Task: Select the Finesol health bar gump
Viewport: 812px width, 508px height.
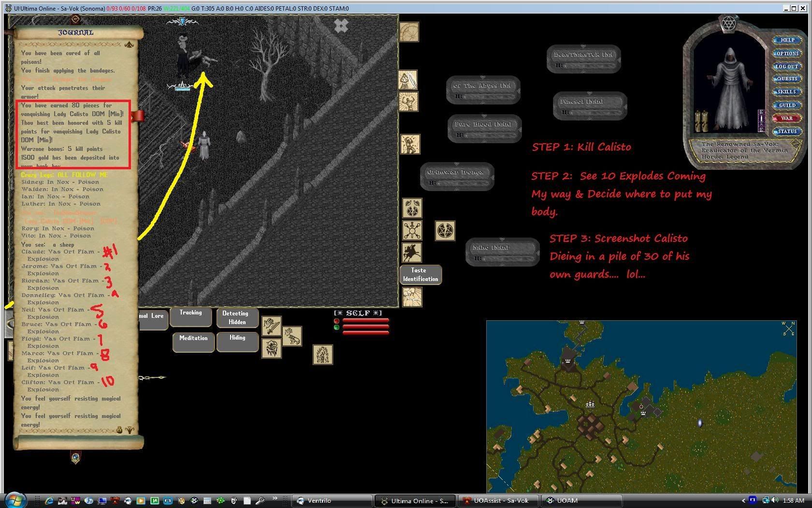Action: pyautogui.click(x=590, y=106)
